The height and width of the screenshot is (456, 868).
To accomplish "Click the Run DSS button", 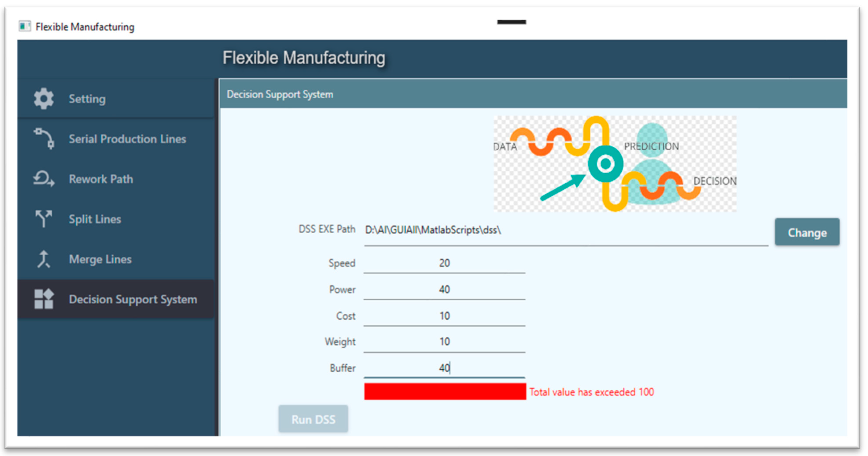I will (313, 419).
